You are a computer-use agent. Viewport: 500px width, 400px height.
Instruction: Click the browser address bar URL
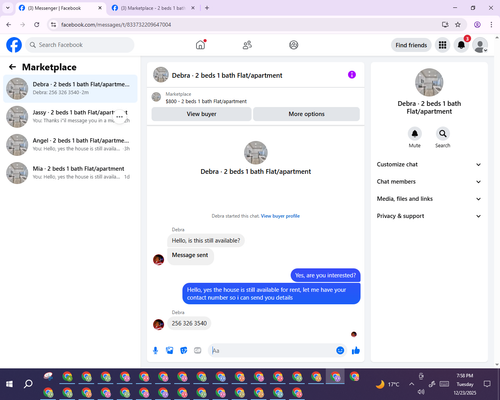(x=116, y=25)
